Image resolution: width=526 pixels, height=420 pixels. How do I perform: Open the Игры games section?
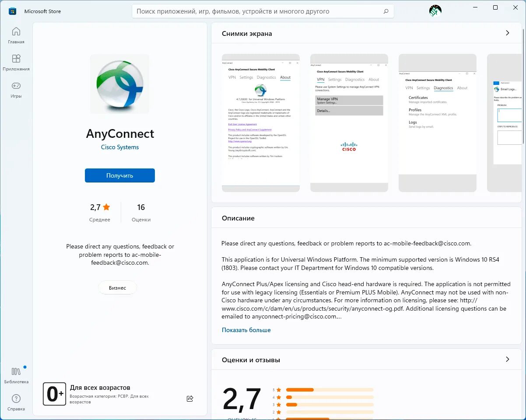[x=16, y=90]
